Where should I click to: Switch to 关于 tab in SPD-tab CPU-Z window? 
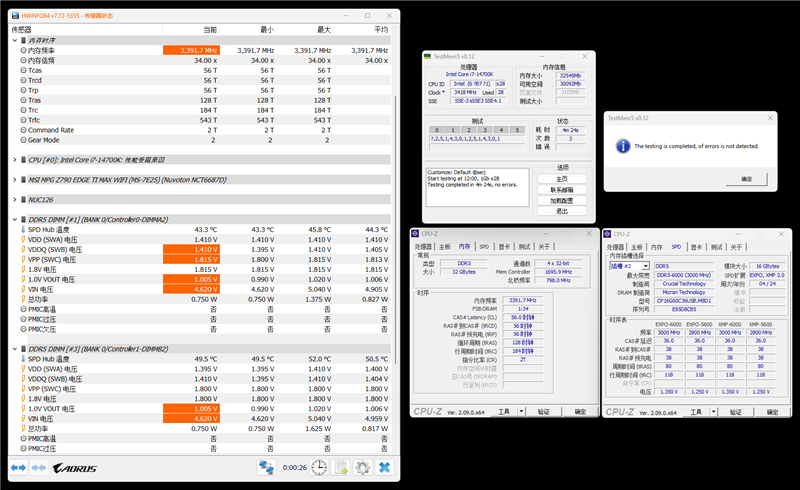coord(736,247)
